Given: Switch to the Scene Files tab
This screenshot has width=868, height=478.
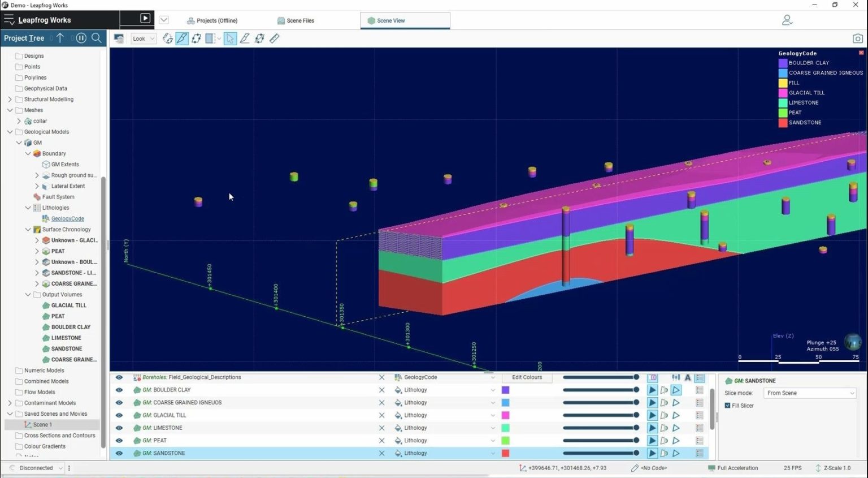Looking at the screenshot, I should click(x=296, y=20).
